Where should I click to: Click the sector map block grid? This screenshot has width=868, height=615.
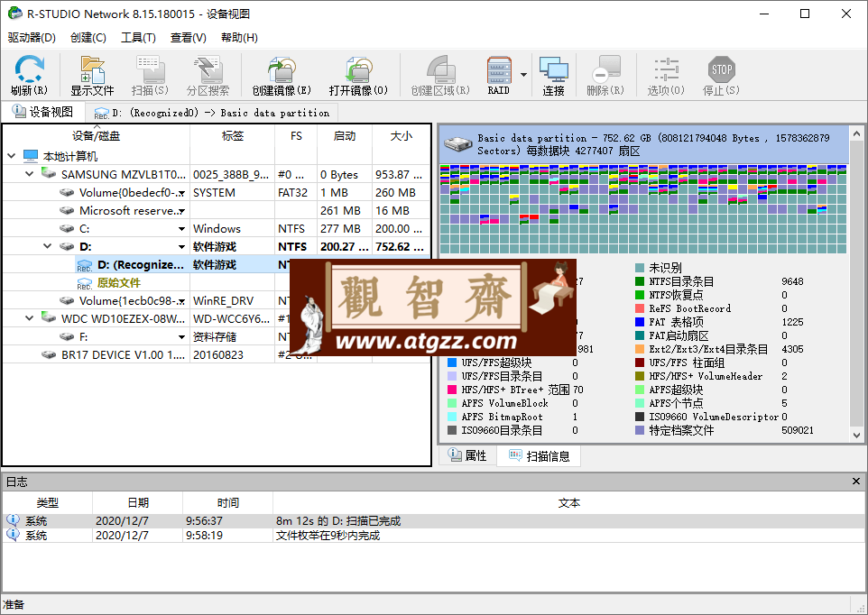click(643, 208)
